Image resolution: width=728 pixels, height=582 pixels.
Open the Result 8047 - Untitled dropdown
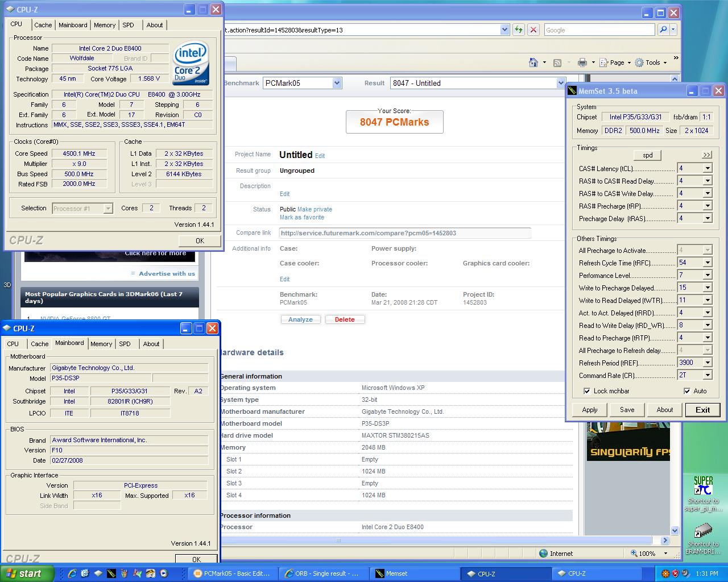(561, 83)
